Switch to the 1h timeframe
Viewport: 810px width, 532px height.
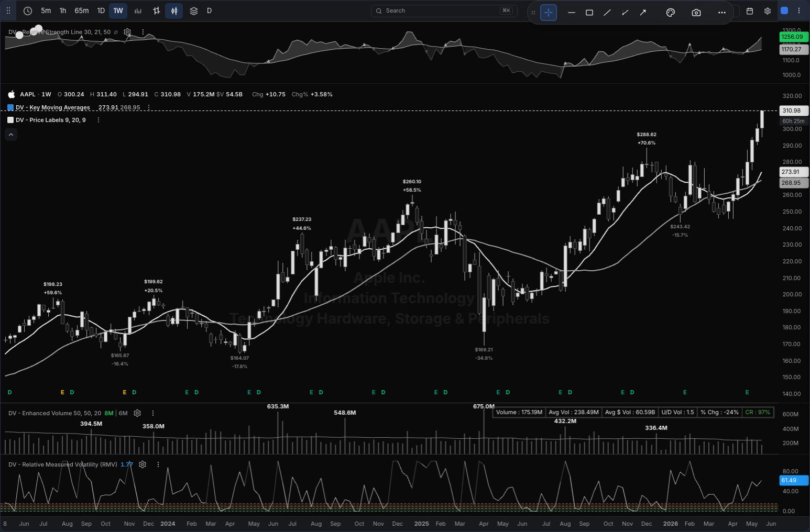click(63, 10)
